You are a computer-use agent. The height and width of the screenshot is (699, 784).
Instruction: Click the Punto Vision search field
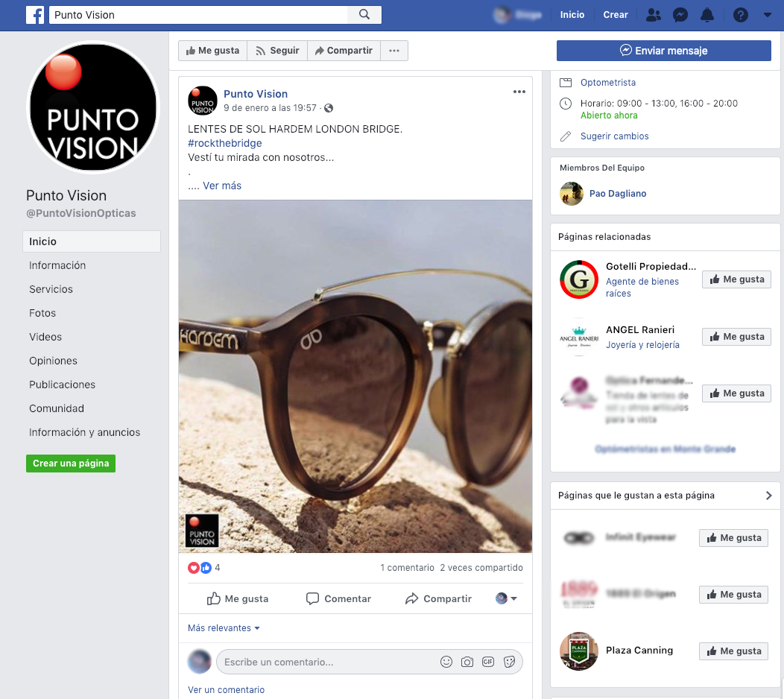coord(198,15)
